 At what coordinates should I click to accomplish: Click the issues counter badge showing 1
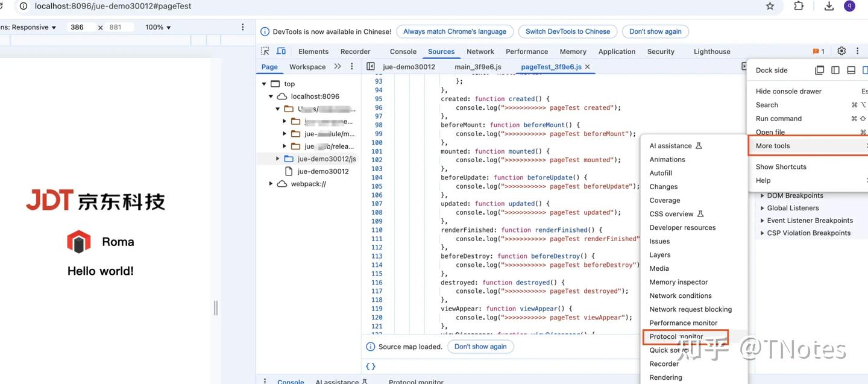[x=819, y=51]
